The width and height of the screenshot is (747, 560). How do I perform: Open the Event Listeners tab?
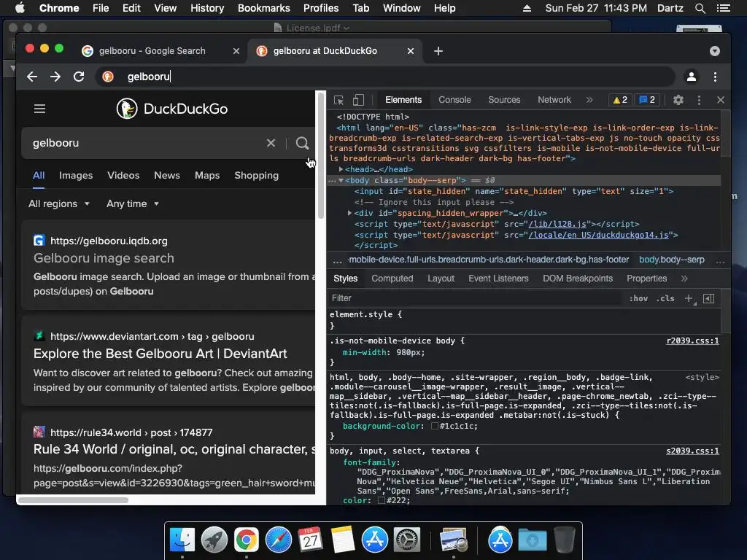coord(498,279)
